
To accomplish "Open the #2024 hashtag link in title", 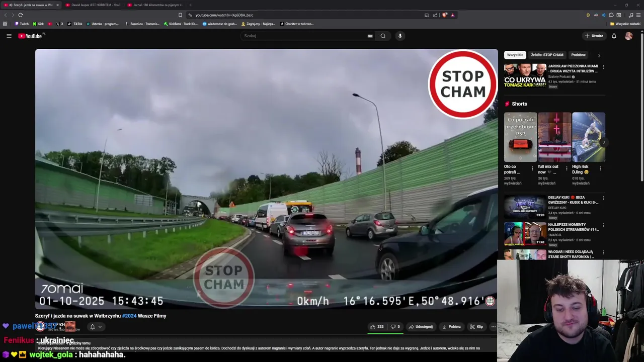I will point(129,316).
